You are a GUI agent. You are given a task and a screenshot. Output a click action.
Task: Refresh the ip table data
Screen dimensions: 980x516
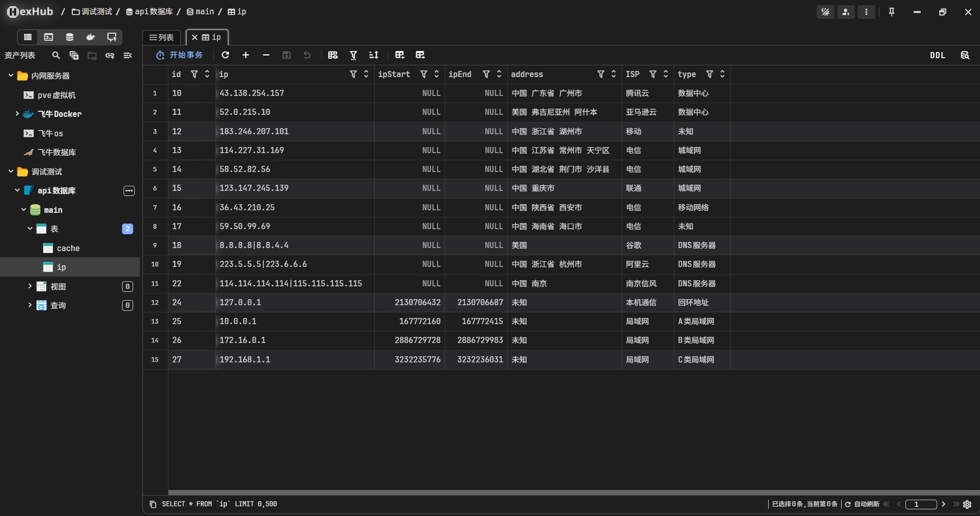point(225,55)
